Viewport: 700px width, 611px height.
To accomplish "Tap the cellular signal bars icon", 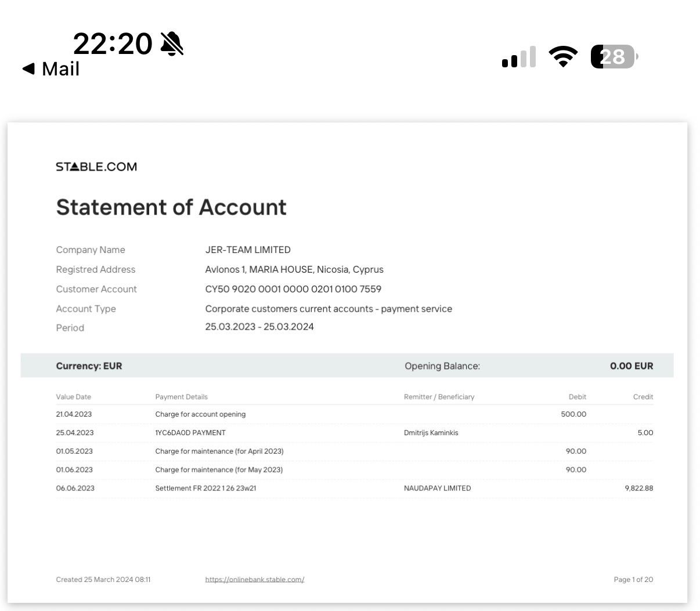I will [x=519, y=57].
